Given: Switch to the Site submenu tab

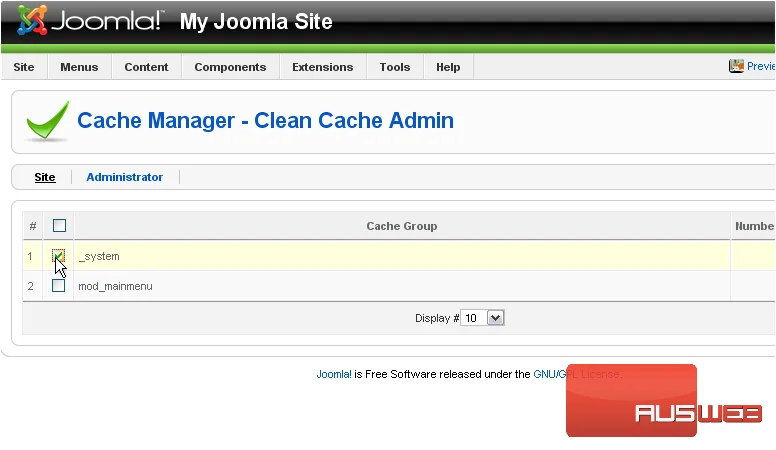Looking at the screenshot, I should (45, 177).
